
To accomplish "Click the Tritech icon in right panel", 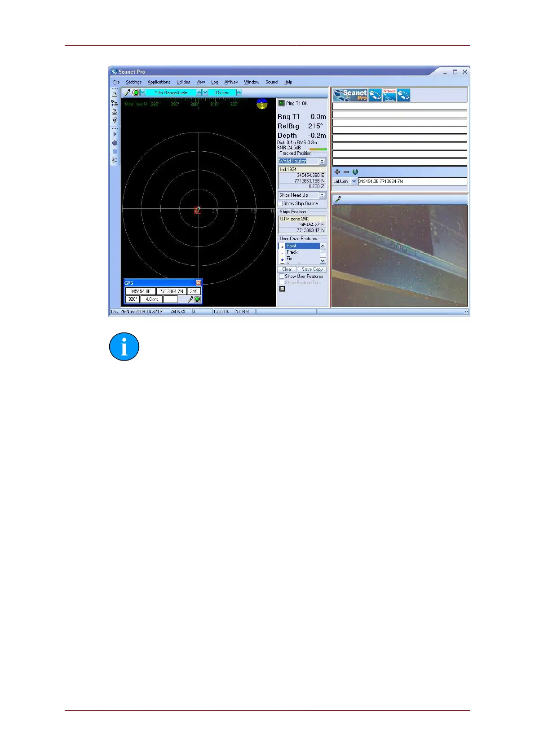I will tap(389, 95).
